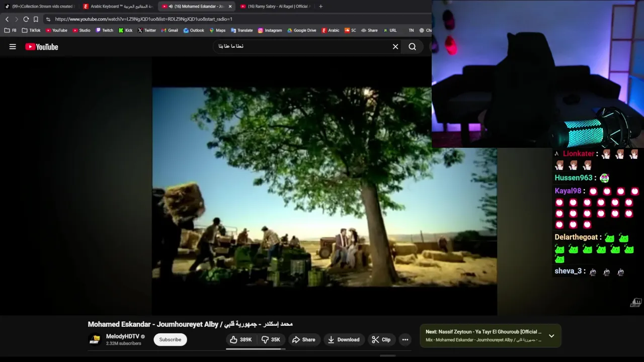Viewport: 644px width, 362px height.
Task: Open the SC SoundCloud bookmark
Action: point(350,30)
